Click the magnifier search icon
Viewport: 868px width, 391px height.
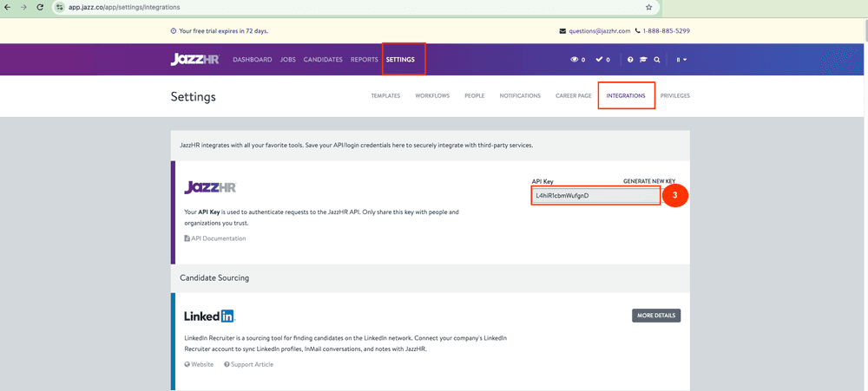656,60
